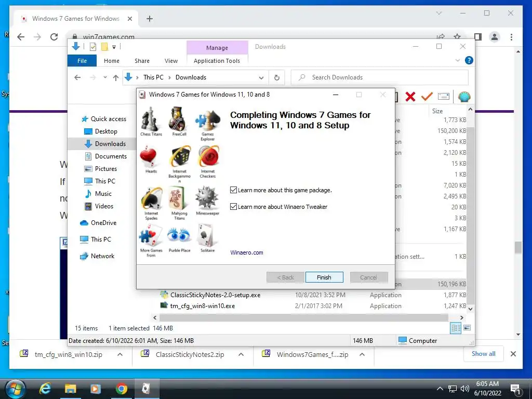Select tm_cfg_win8-win10.exe file
This screenshot has width=532, height=399.
[203, 305]
